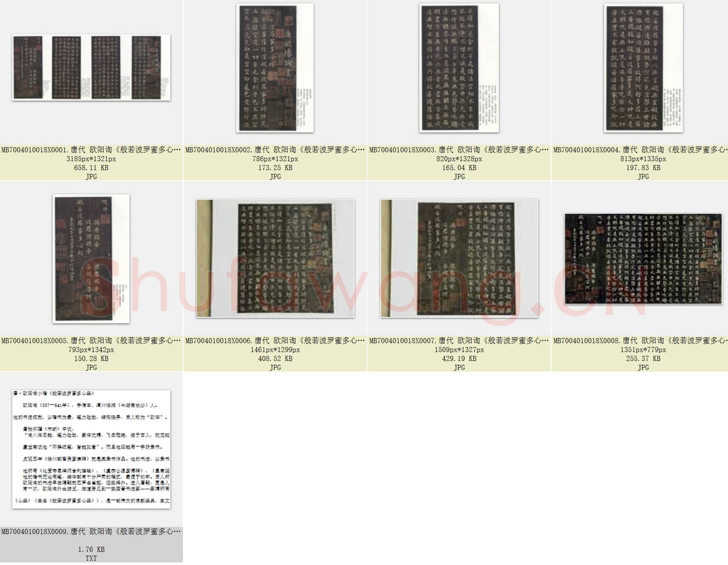This screenshot has height=565, width=728.
Task: Click the MB7004010018X0005 file name
Action: click(x=91, y=341)
